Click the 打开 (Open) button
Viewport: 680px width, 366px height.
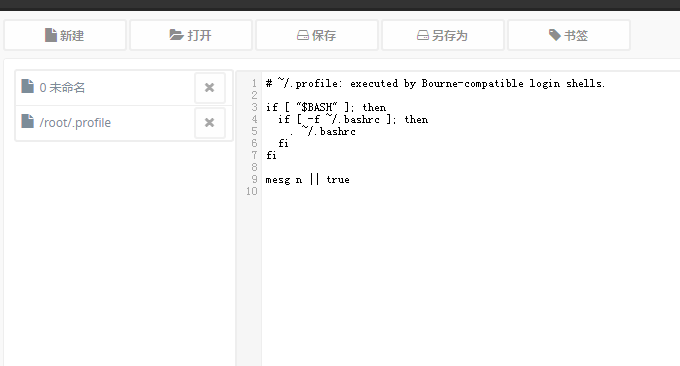point(191,35)
